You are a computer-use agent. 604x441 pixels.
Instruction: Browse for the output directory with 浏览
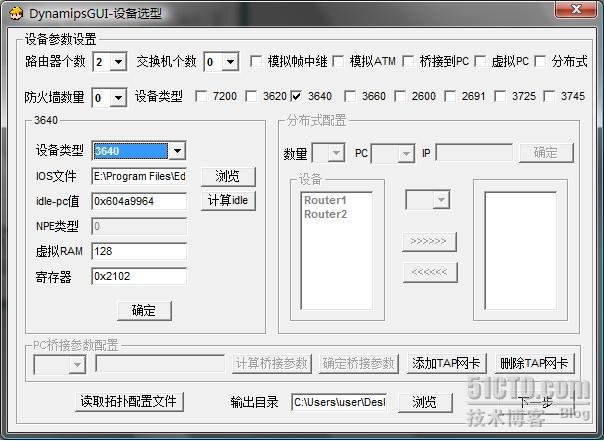425,402
